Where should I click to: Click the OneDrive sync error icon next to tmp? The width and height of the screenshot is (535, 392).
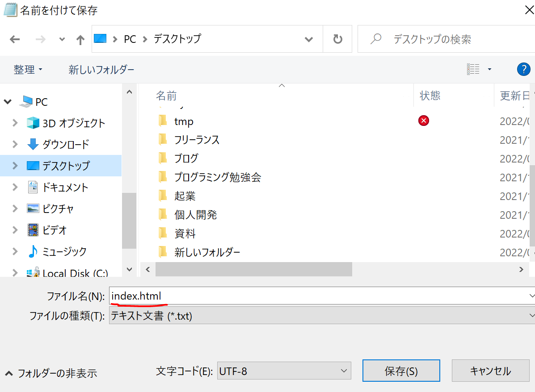(423, 121)
